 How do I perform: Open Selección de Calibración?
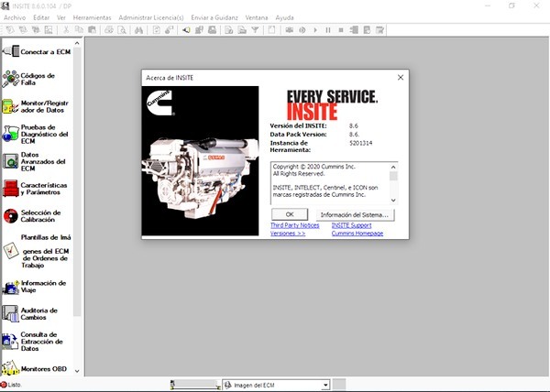32,216
